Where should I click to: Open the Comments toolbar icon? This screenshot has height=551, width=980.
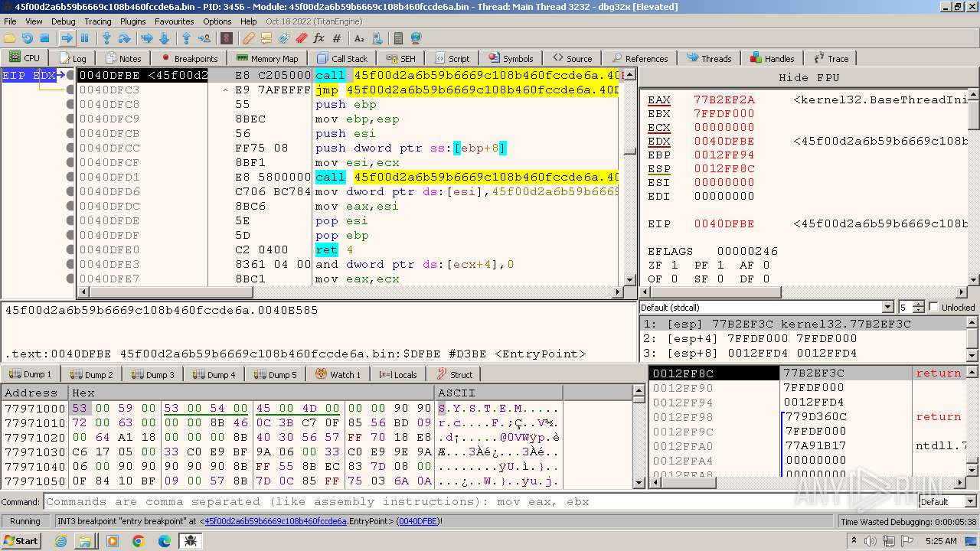pos(266,37)
